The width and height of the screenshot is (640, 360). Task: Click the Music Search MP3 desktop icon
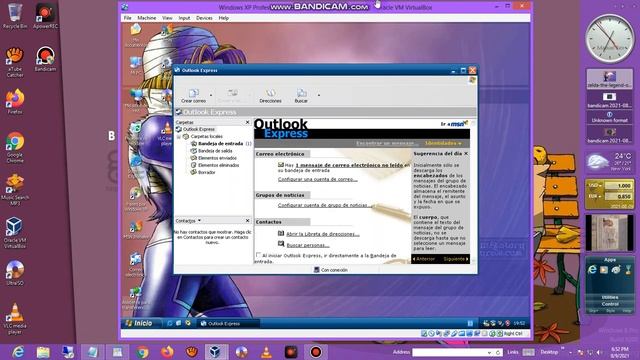tap(15, 190)
